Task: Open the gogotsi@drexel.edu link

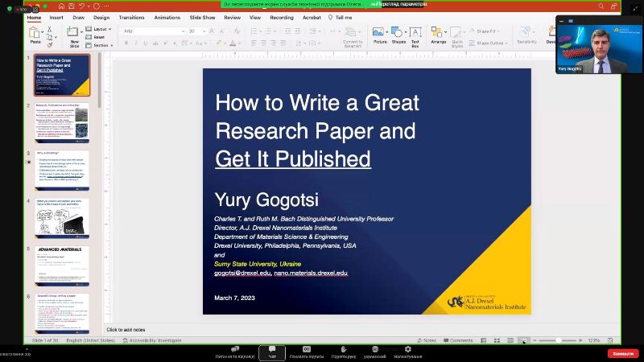Action: (x=242, y=273)
